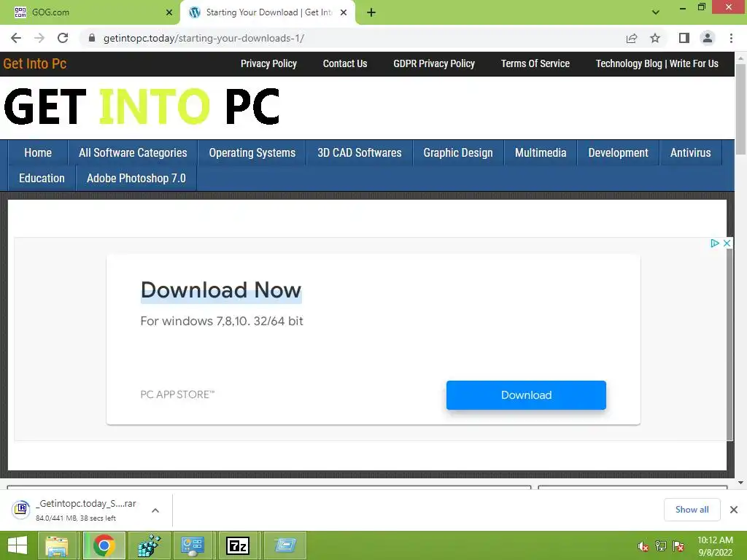Click "For windows 7,8,10. 32/64 bit" text
Viewport: 747px width, 560px height.
(222, 322)
